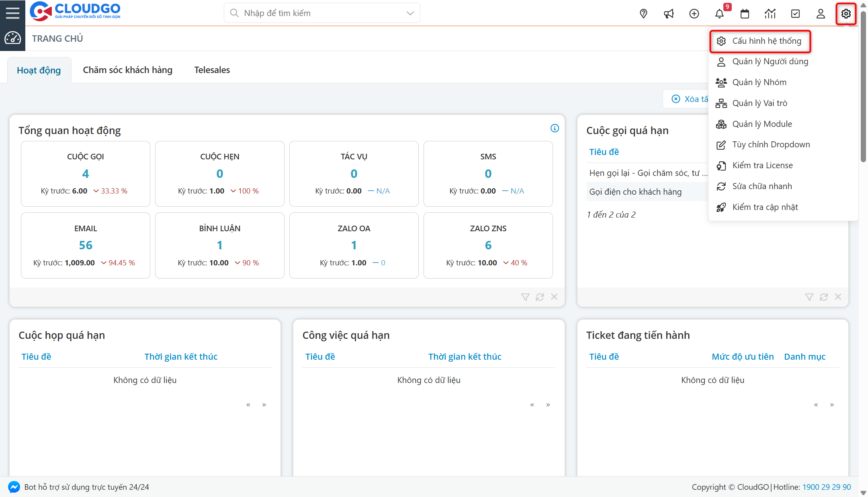868x497 pixels.
Task: Sort by Thời gian kết thúc in Công việc quá hạn
Action: pyautogui.click(x=465, y=356)
